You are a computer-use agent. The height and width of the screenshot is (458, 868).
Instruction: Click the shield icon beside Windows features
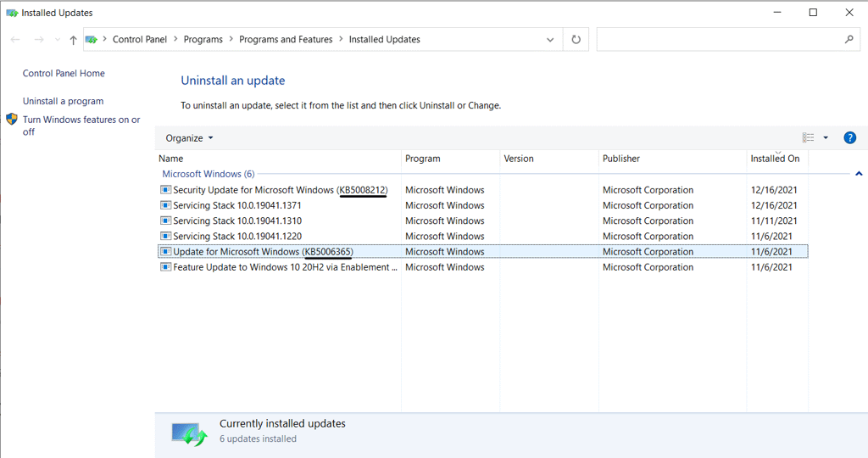pos(12,119)
